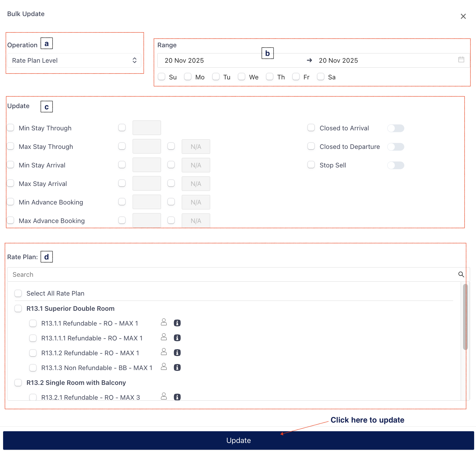Click the search magnifier icon in Rate Plan
The height and width of the screenshot is (451, 476).
(x=461, y=274)
